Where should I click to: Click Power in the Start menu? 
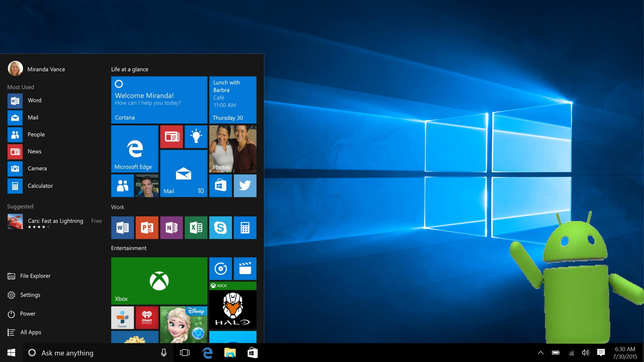(22, 314)
